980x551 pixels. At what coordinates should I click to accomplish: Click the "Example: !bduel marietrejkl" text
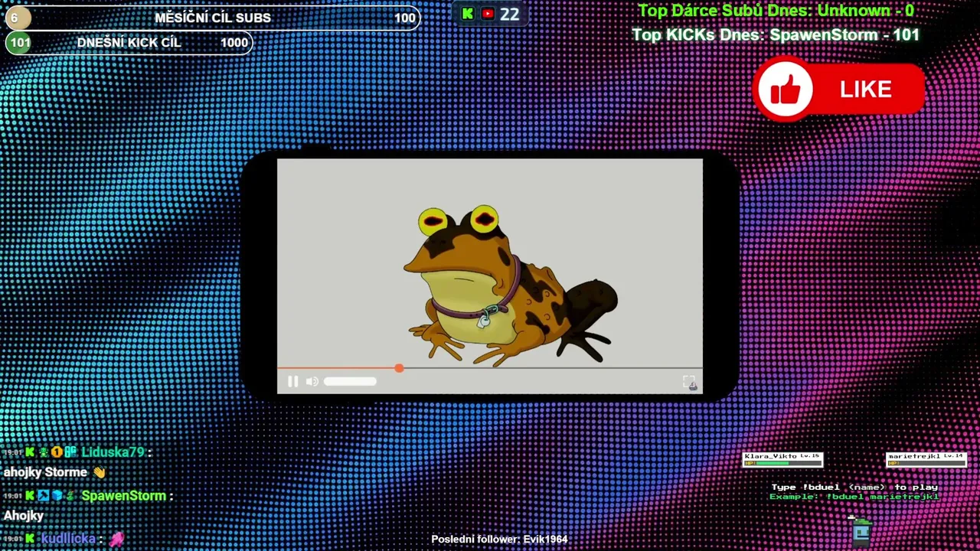click(x=854, y=497)
